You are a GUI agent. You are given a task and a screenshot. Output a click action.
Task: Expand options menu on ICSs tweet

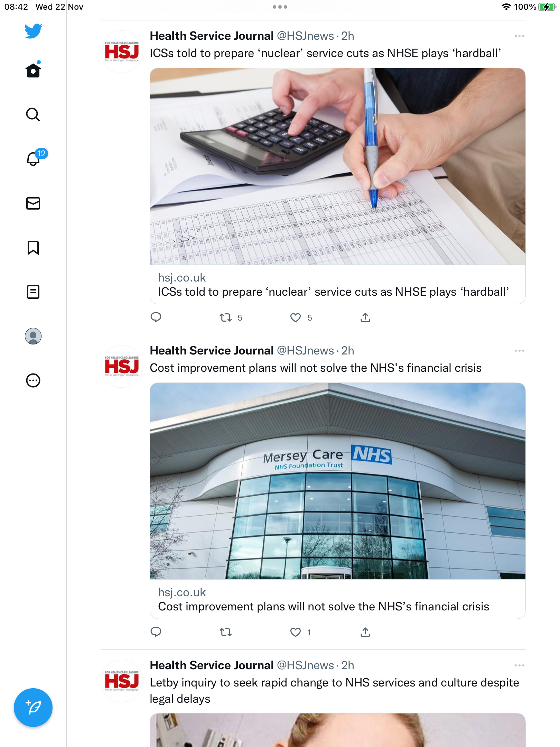(x=519, y=36)
